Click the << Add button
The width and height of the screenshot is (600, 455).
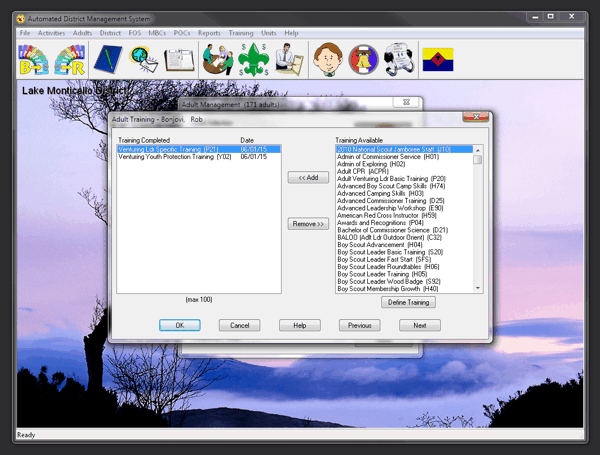[x=308, y=178]
